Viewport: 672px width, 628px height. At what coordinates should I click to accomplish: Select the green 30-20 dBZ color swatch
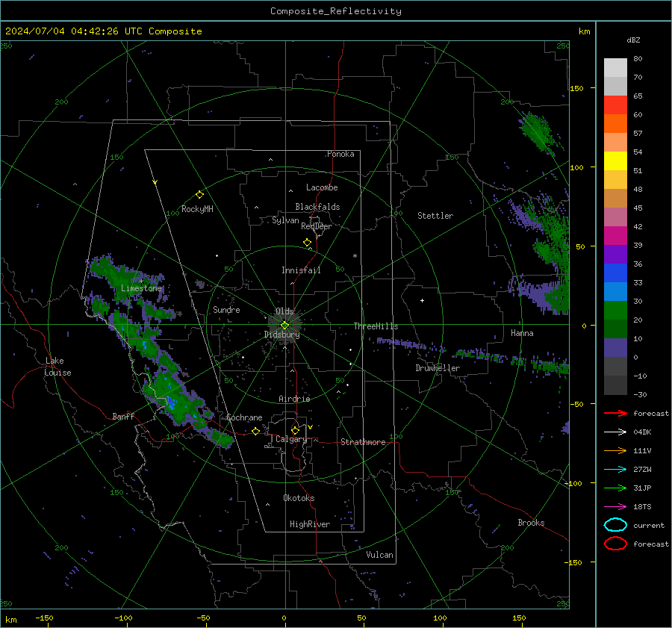point(615,310)
